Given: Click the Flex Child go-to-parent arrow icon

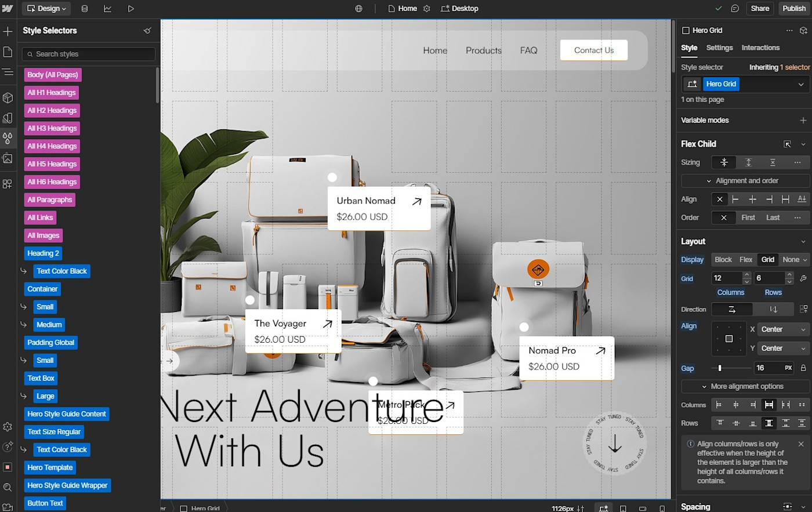Looking at the screenshot, I should click(x=787, y=144).
